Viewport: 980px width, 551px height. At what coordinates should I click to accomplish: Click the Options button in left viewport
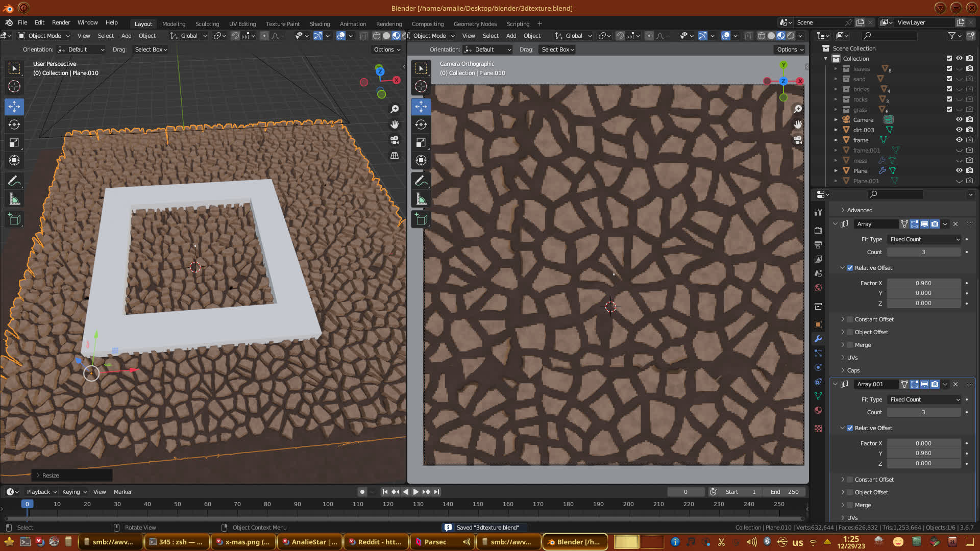click(386, 49)
